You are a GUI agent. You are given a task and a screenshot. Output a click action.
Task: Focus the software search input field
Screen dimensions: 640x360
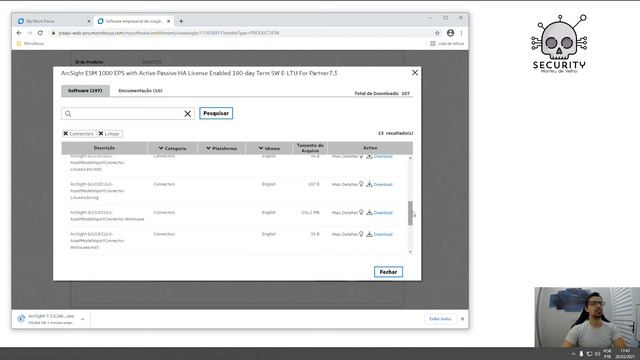[128, 113]
